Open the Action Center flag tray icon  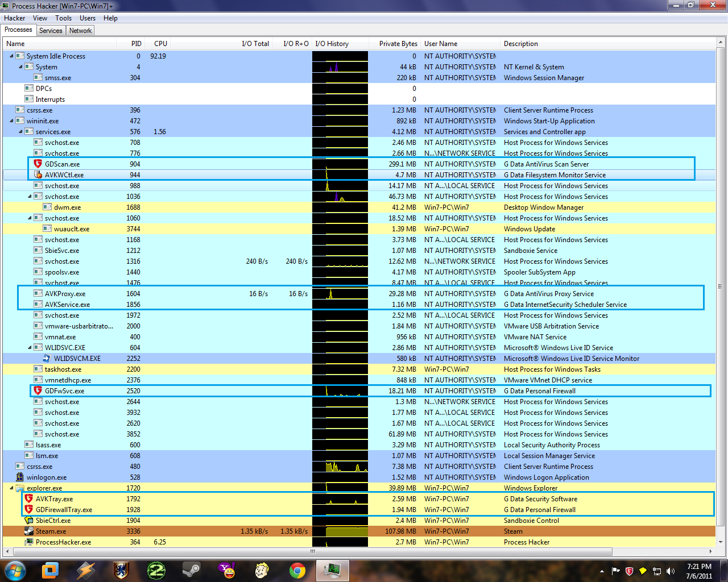pos(615,571)
